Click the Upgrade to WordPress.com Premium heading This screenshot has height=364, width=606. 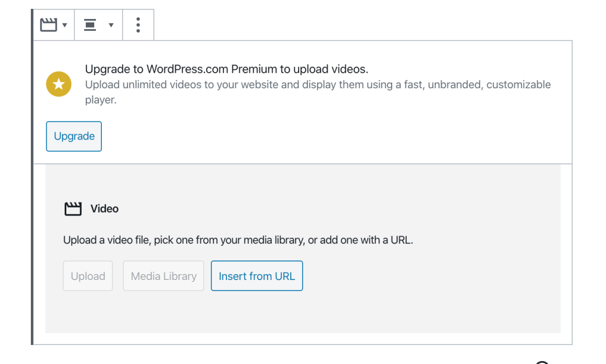(226, 69)
